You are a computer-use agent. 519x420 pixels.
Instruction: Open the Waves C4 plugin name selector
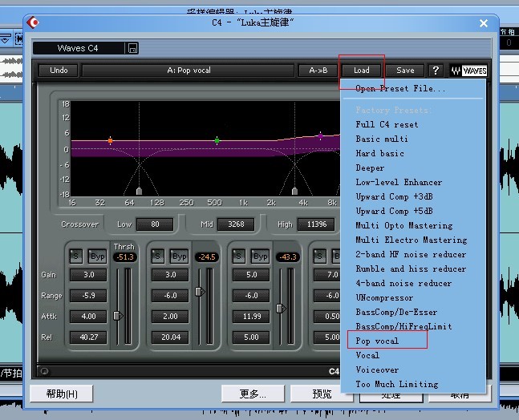point(79,48)
